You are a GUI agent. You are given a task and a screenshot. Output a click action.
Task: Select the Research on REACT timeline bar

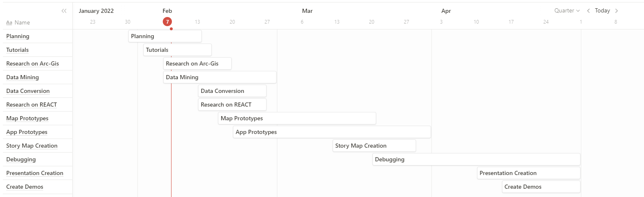pyautogui.click(x=232, y=105)
